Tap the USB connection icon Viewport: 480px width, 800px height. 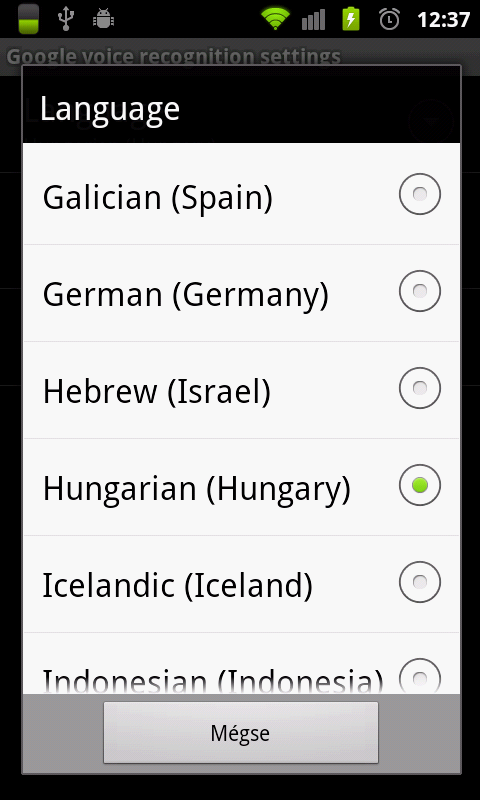(x=65, y=19)
